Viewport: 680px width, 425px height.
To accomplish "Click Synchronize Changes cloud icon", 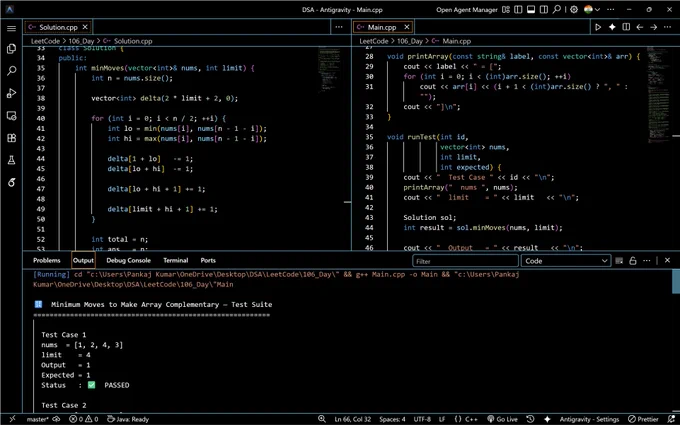I will click(x=56, y=419).
